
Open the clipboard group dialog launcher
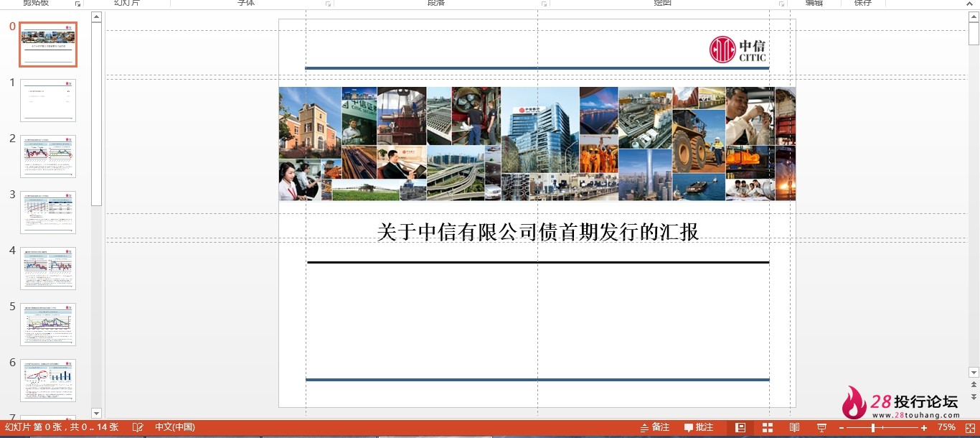(x=77, y=4)
